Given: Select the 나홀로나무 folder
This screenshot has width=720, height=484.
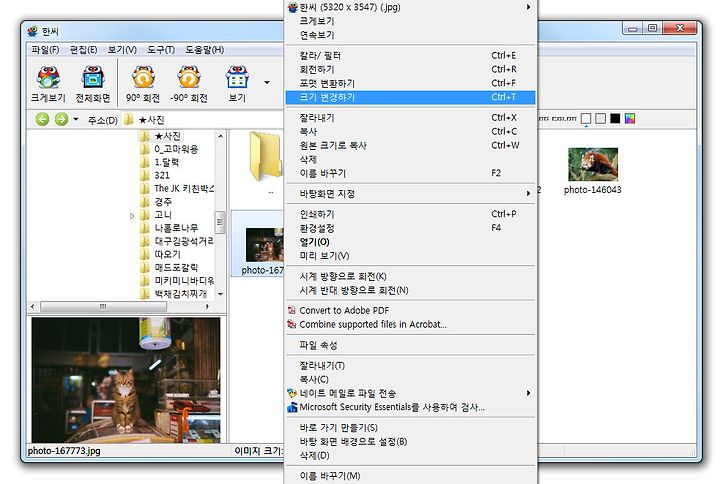Looking at the screenshot, I should pos(176,228).
